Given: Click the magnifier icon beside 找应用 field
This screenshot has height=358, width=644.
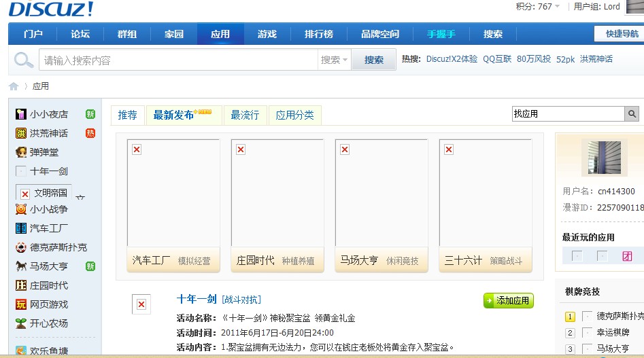Looking at the screenshot, I should coord(632,113).
